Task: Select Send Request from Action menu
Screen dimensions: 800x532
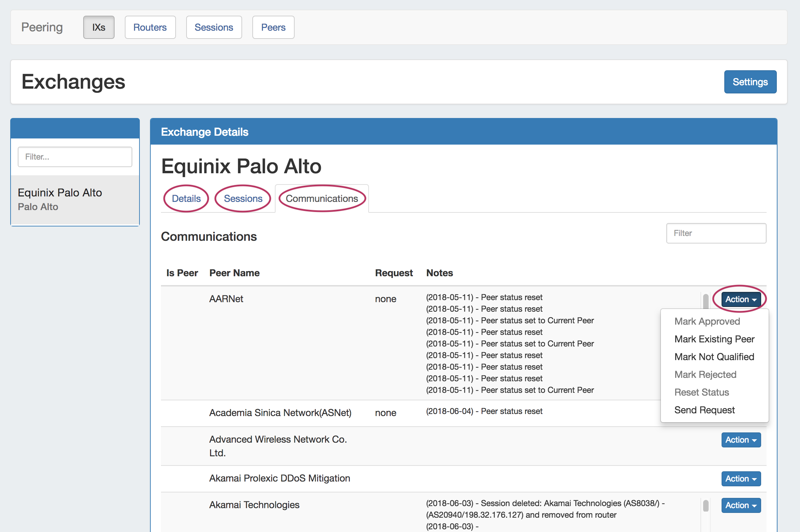Action: click(705, 410)
